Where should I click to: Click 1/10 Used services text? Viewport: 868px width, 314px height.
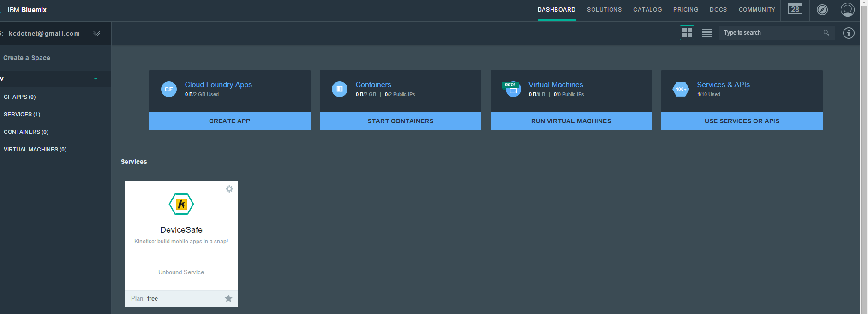(709, 94)
